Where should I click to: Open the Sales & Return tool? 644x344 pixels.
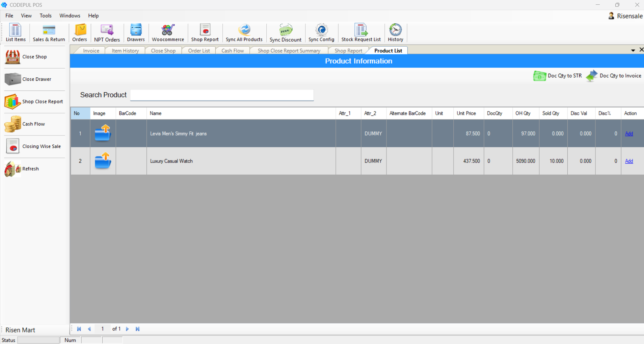pyautogui.click(x=48, y=32)
